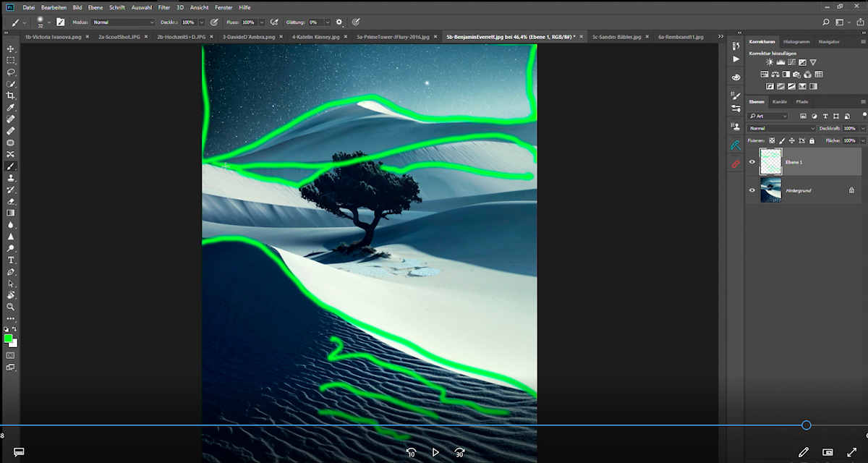Viewport: 868px width, 463px height.
Task: Hide the Ebene 1 layer
Action: click(752, 162)
